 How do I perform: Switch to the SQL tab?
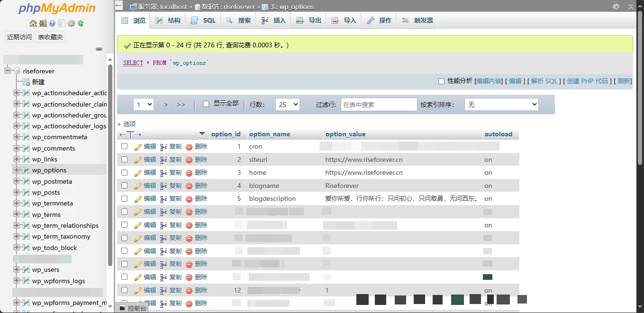click(203, 20)
